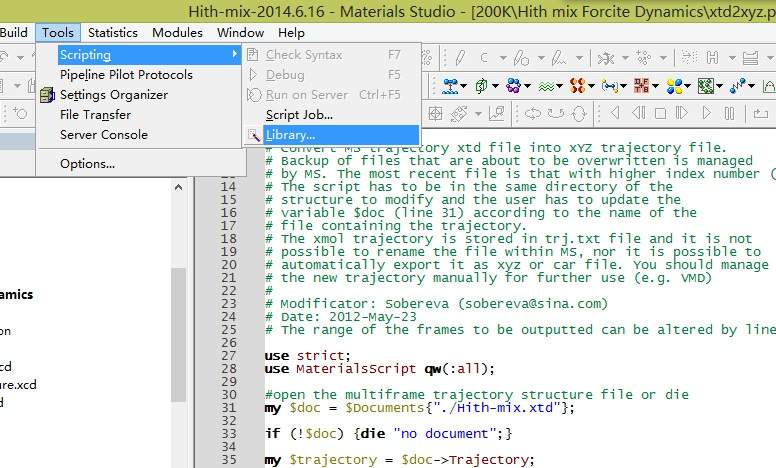Viewport: 776px width, 468px height.
Task: Open the Help menu
Action: tap(291, 33)
